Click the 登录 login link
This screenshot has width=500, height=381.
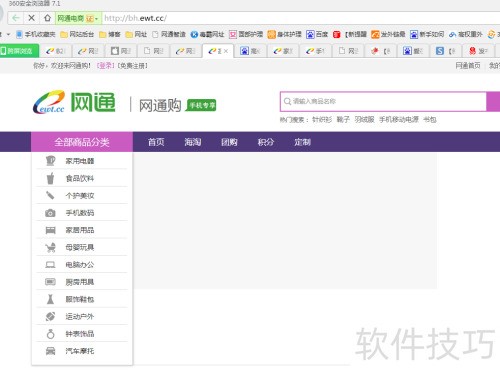click(x=106, y=66)
